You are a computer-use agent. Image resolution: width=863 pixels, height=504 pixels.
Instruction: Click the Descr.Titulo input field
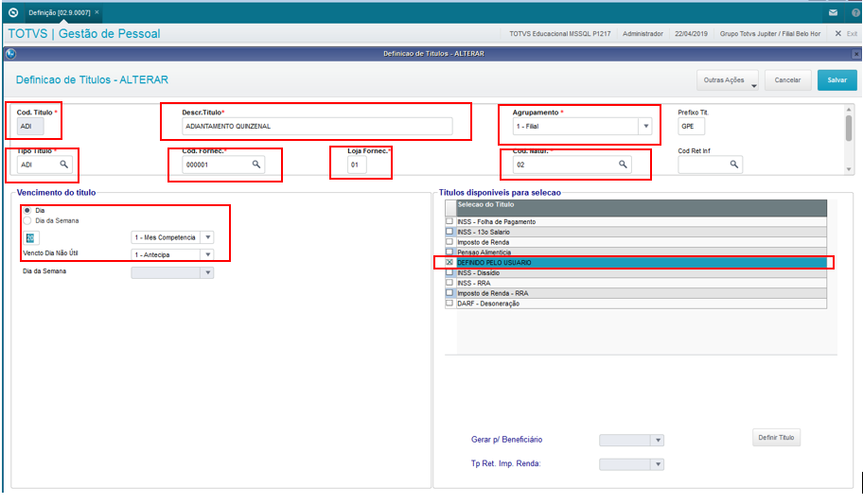click(317, 126)
